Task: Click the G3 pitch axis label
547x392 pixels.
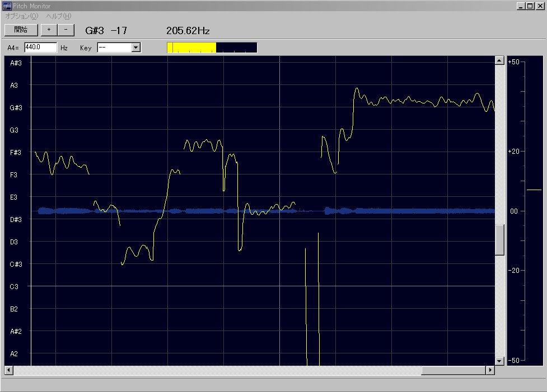Action: pyautogui.click(x=14, y=130)
